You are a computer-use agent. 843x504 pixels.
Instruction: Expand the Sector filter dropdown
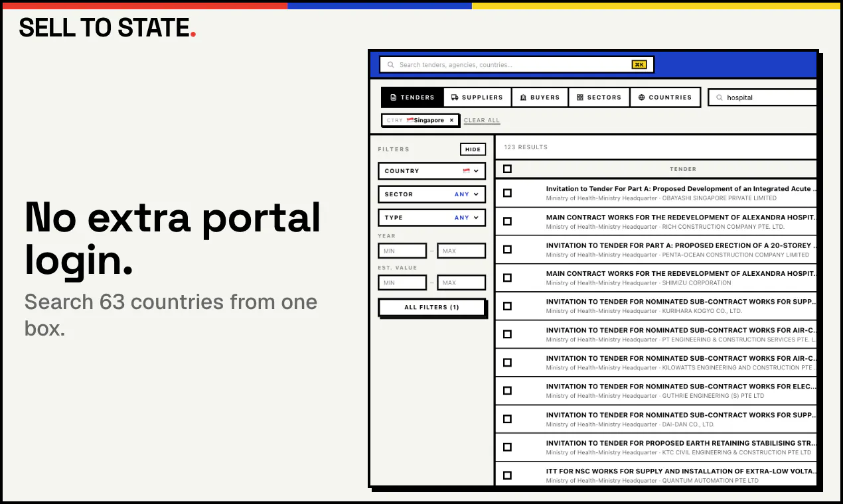[x=431, y=194]
